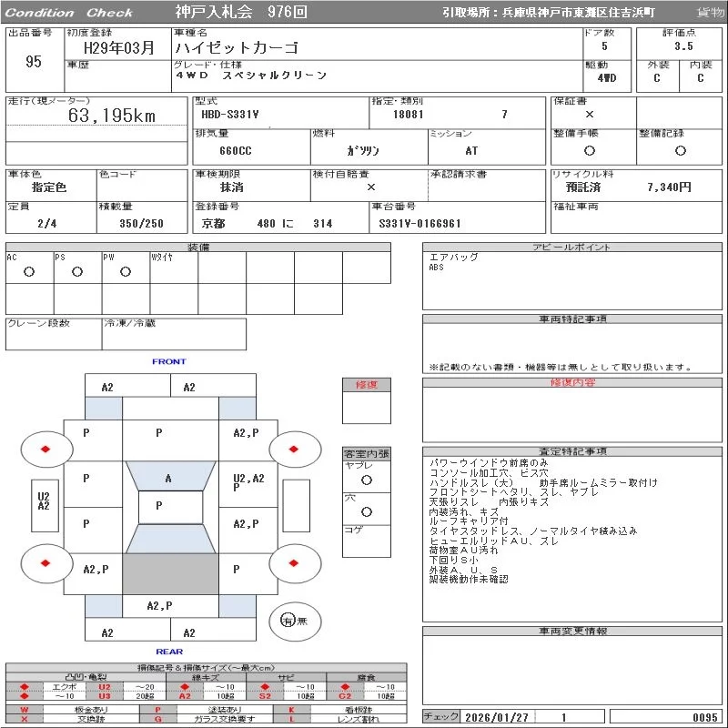Click the C2 corrosion legend symbol
This screenshot has width=728, height=728.
click(x=345, y=696)
